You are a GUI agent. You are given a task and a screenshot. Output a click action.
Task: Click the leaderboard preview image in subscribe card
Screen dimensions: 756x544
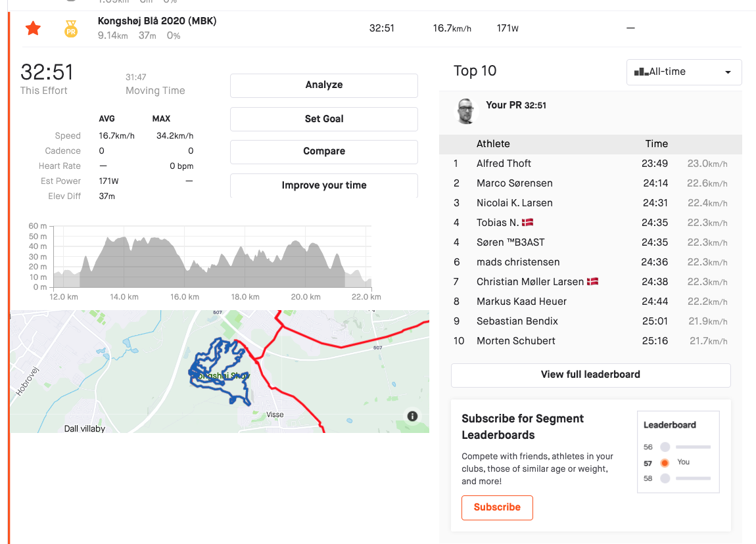(x=678, y=452)
